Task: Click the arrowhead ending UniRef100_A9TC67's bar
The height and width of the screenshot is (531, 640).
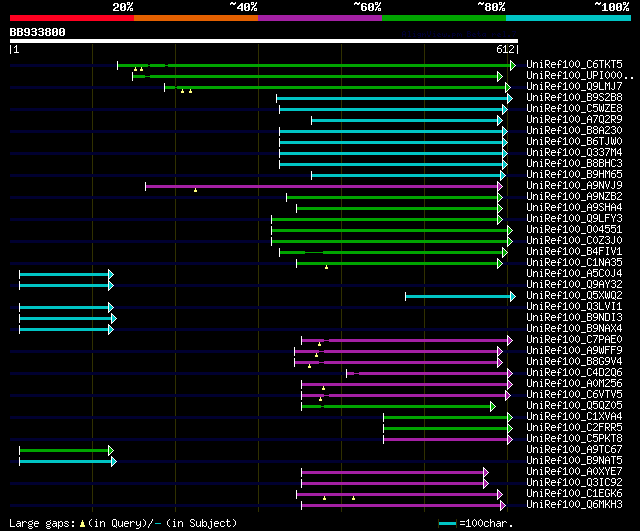Action: 111,451
